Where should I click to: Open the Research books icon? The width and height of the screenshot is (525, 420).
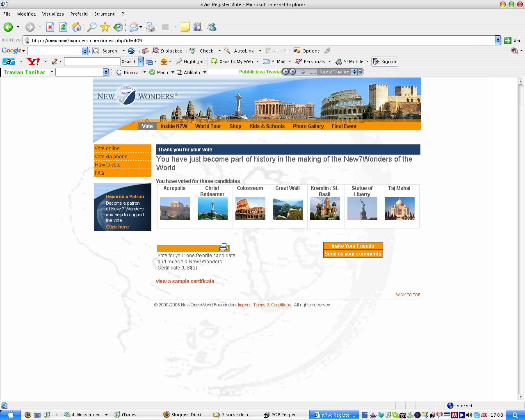coord(198,27)
